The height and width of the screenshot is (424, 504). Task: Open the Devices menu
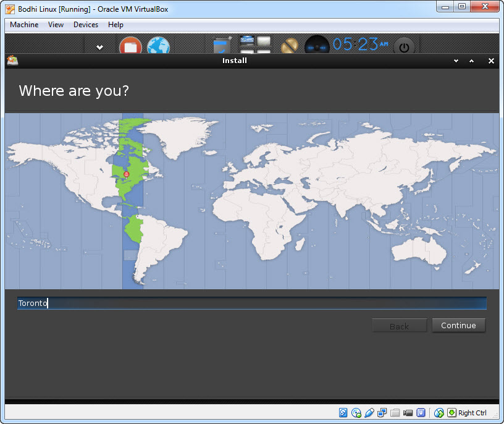(x=85, y=25)
